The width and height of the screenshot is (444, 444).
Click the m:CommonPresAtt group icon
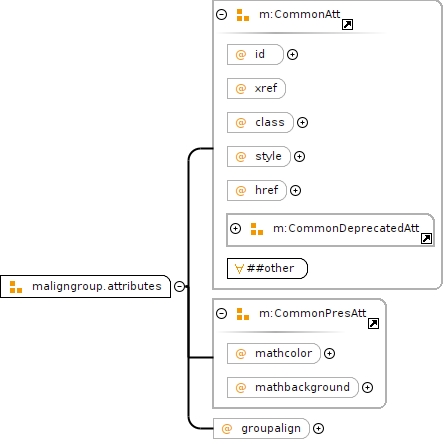(x=243, y=314)
